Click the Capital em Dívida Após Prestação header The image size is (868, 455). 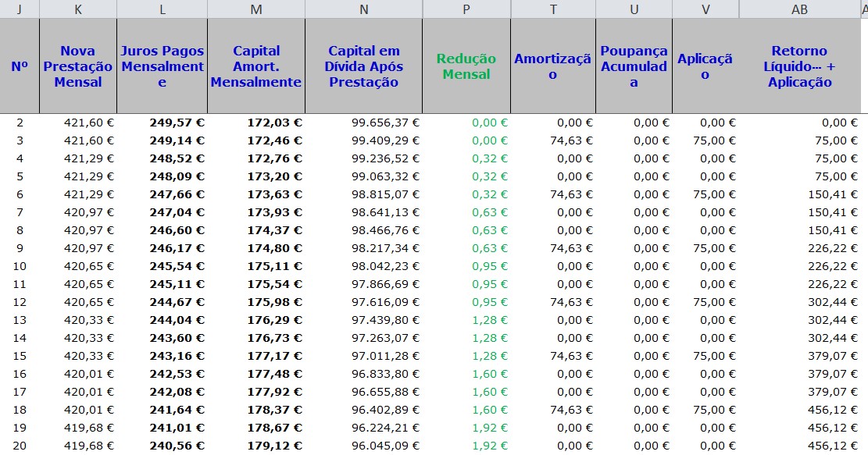[x=364, y=66]
